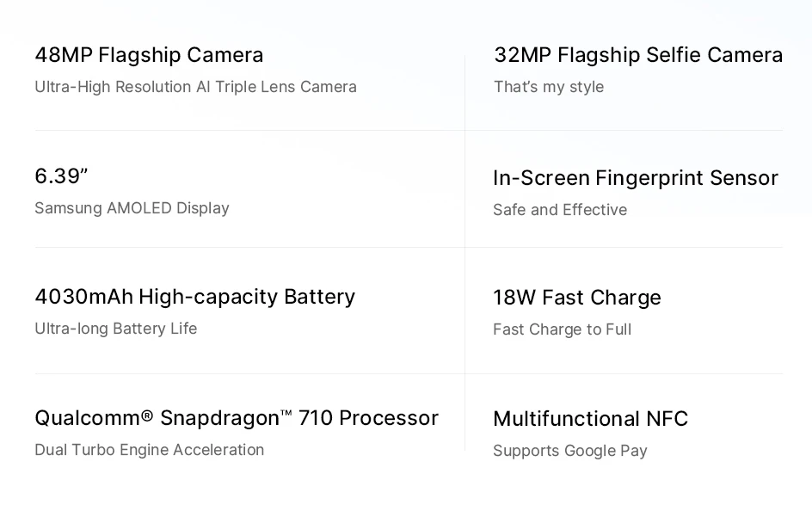Image resolution: width=812 pixels, height=511 pixels.
Task: Click the 32MP Flagship Selfie Camera heading
Action: tap(637, 55)
